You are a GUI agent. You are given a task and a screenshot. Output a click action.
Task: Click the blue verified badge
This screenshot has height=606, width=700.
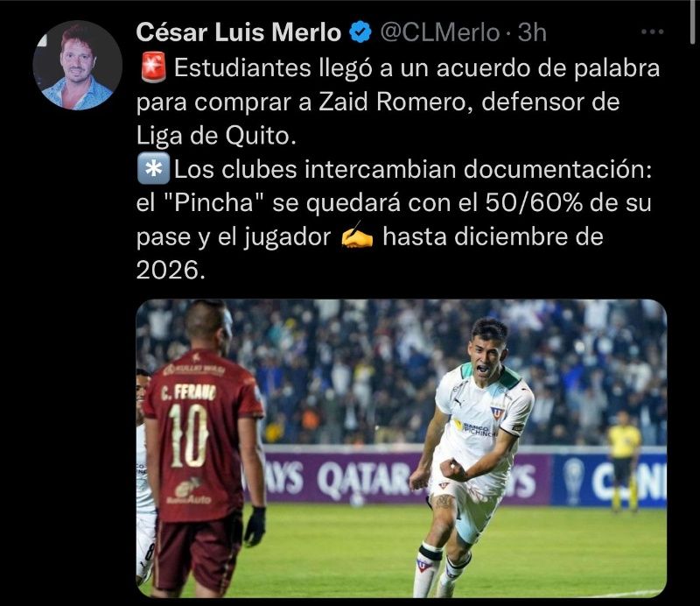pos(360,32)
